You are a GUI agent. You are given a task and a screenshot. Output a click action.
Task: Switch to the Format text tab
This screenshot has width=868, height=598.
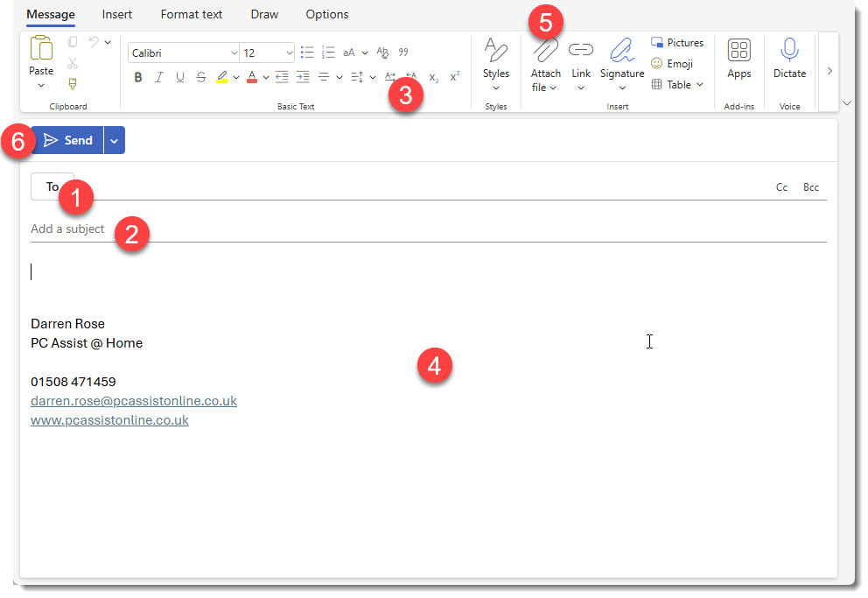click(x=191, y=14)
